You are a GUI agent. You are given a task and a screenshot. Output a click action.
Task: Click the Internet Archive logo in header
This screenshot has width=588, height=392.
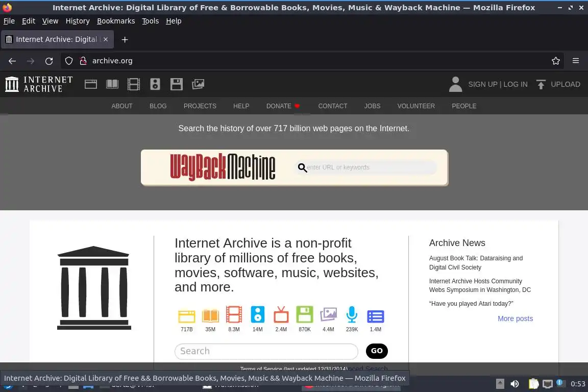point(39,84)
